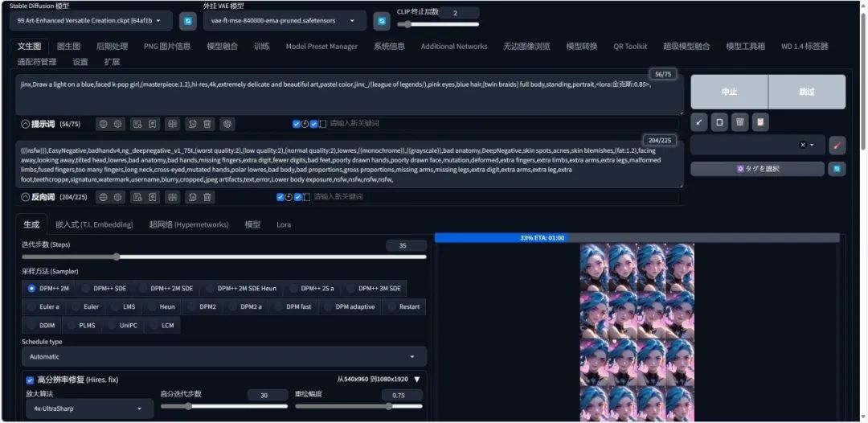Open the Additional Networks tab
The height and width of the screenshot is (423, 868).
pyautogui.click(x=454, y=47)
